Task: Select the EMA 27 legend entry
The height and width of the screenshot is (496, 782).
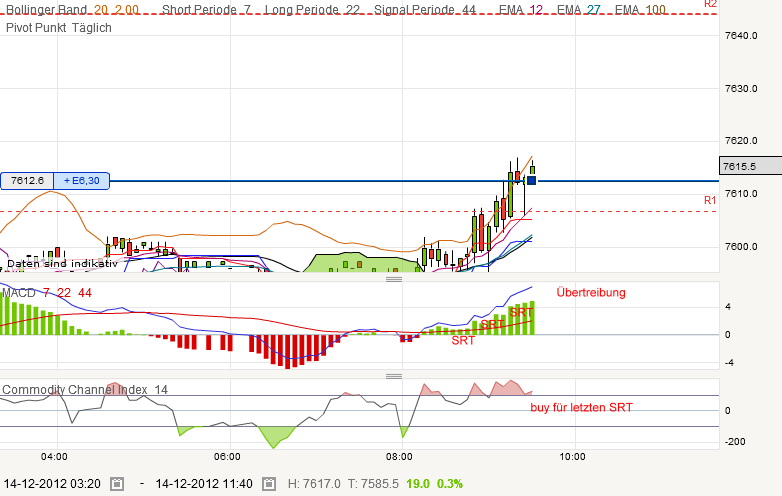Action: point(579,9)
